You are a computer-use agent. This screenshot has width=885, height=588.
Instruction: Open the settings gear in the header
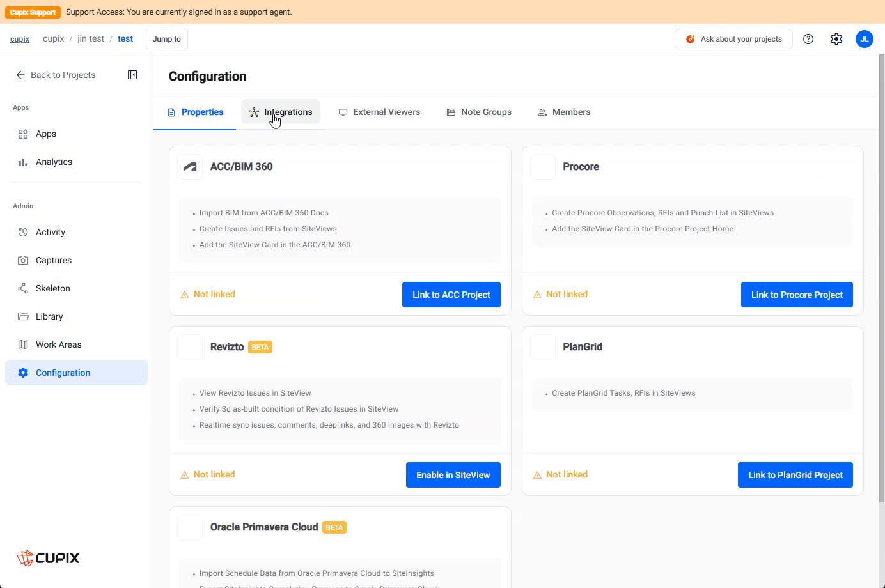click(x=836, y=39)
